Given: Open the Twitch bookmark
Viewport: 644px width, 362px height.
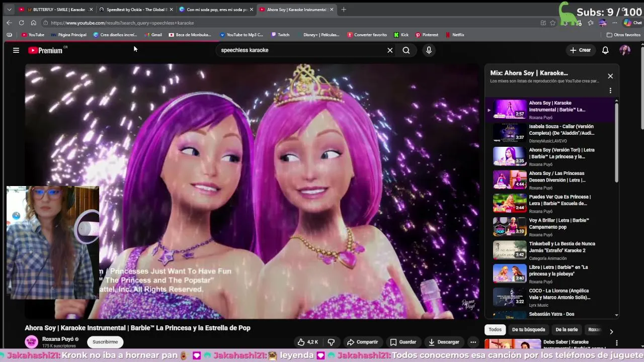Looking at the screenshot, I should pyautogui.click(x=280, y=35).
